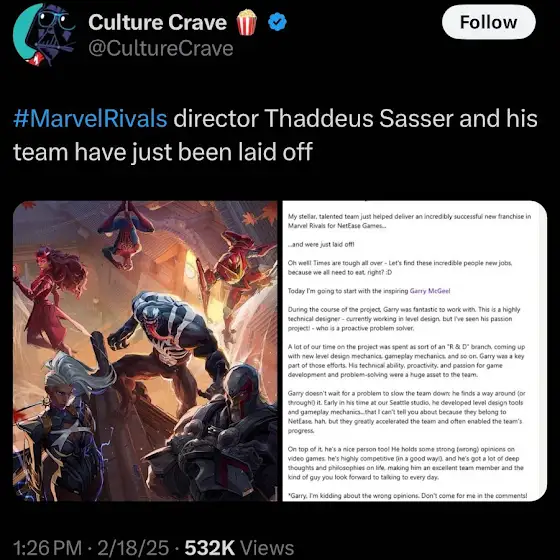Follow the Culture Crave account

488,22
